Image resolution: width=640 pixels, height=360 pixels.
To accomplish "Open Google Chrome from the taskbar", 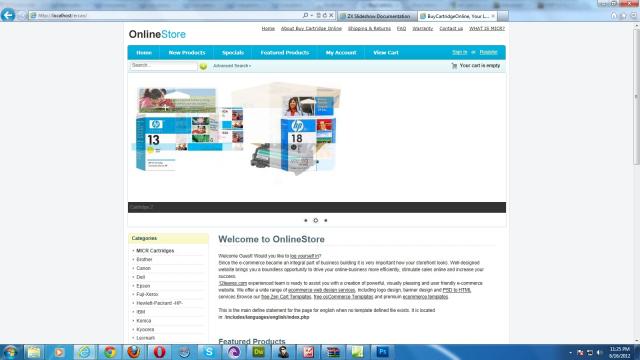I will [x=109, y=352].
